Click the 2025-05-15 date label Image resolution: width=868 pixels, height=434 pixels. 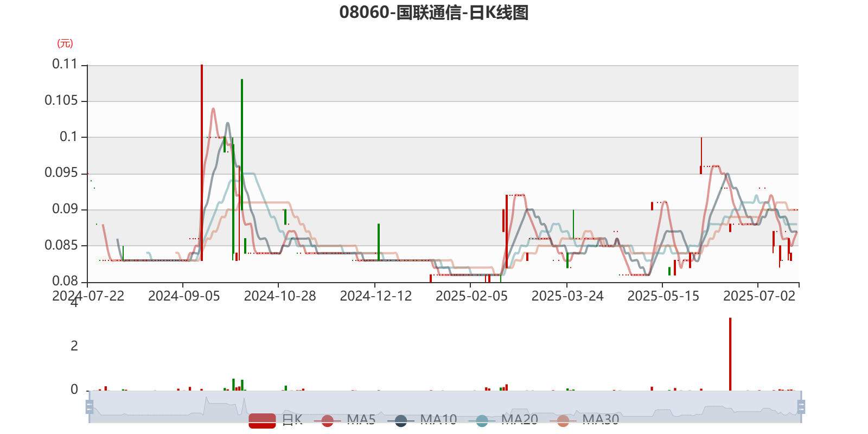(x=663, y=296)
